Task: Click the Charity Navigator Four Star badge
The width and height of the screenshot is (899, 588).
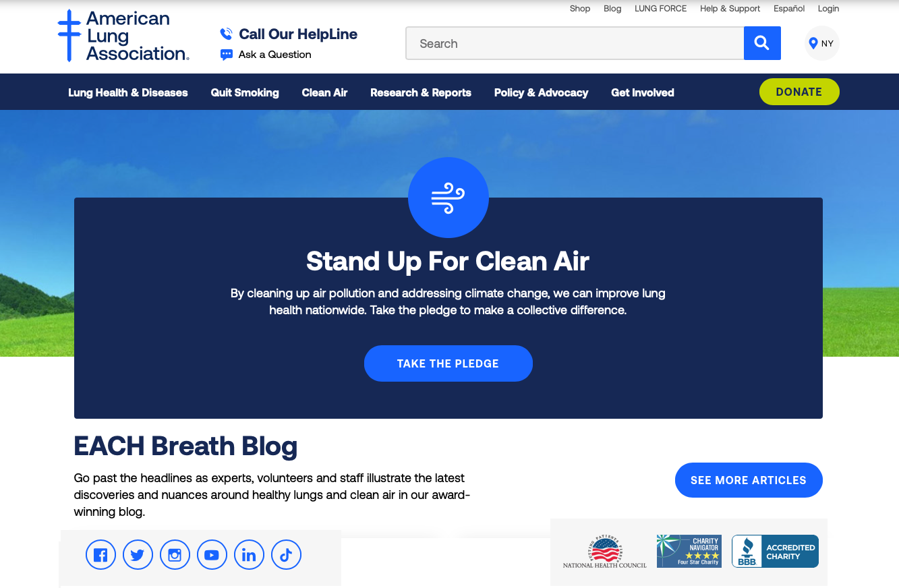Action: 689,551
